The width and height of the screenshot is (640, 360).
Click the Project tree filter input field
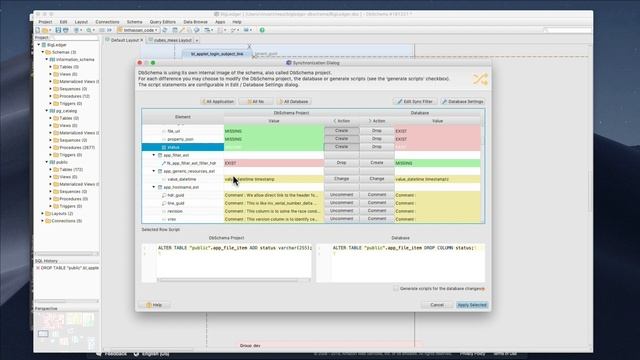(74, 38)
